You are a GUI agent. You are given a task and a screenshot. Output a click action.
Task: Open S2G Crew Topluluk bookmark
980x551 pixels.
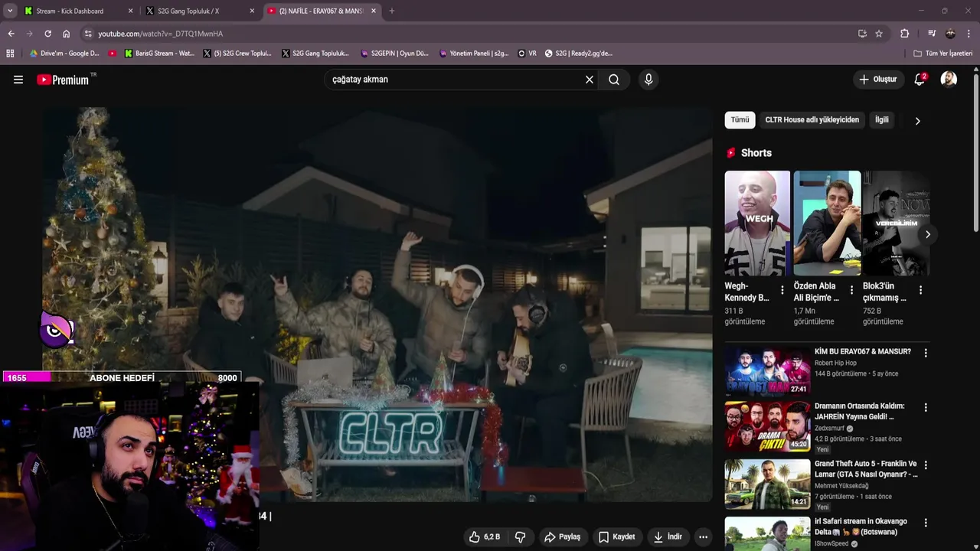(x=237, y=54)
